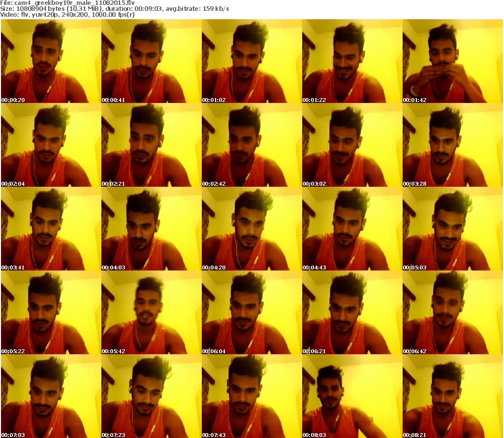Select the thumbnail frame stamped 00:00:41
Image resolution: width=504 pixels, height=438 pixels.
152,61
